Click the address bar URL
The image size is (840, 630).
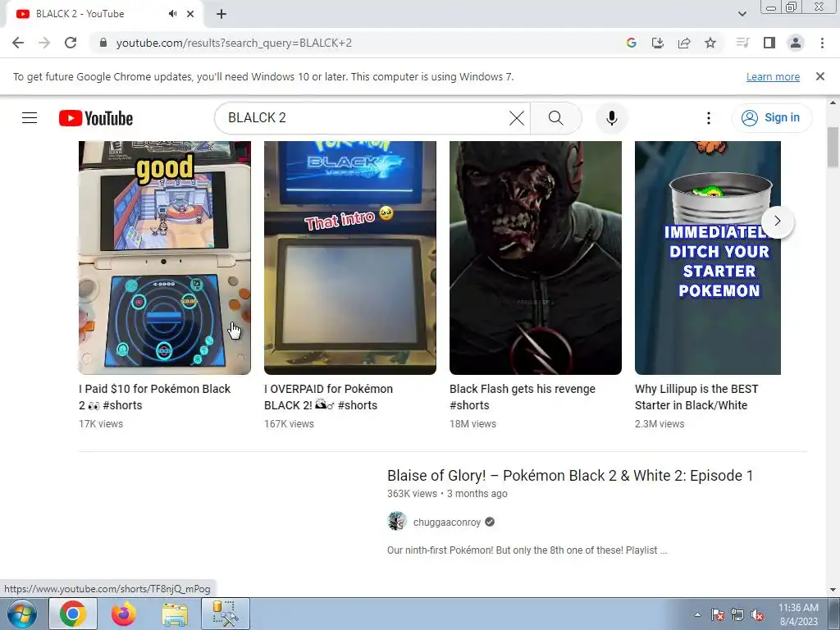pyautogui.click(x=234, y=43)
